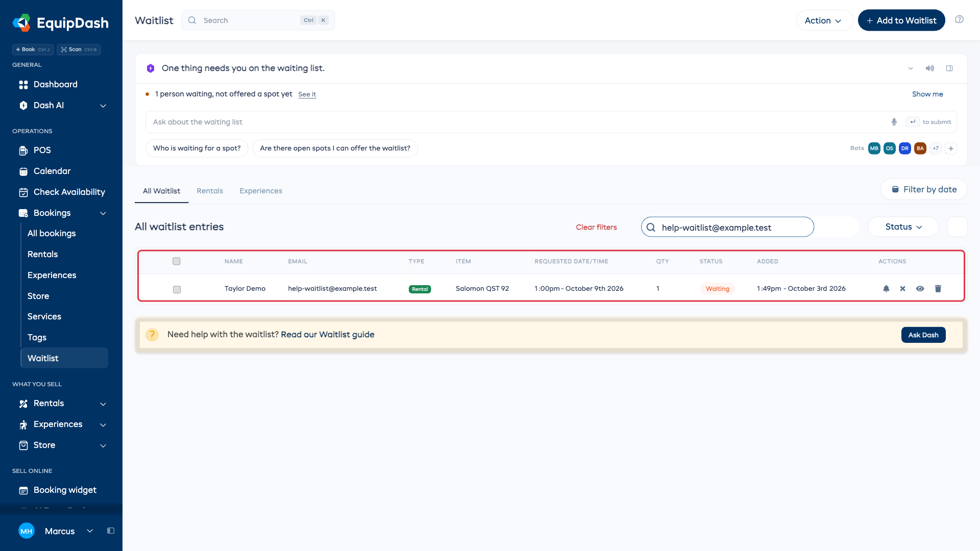Screen dimensions: 980x551
Task: Click the waitlist email search field
Action: coord(727,227)
